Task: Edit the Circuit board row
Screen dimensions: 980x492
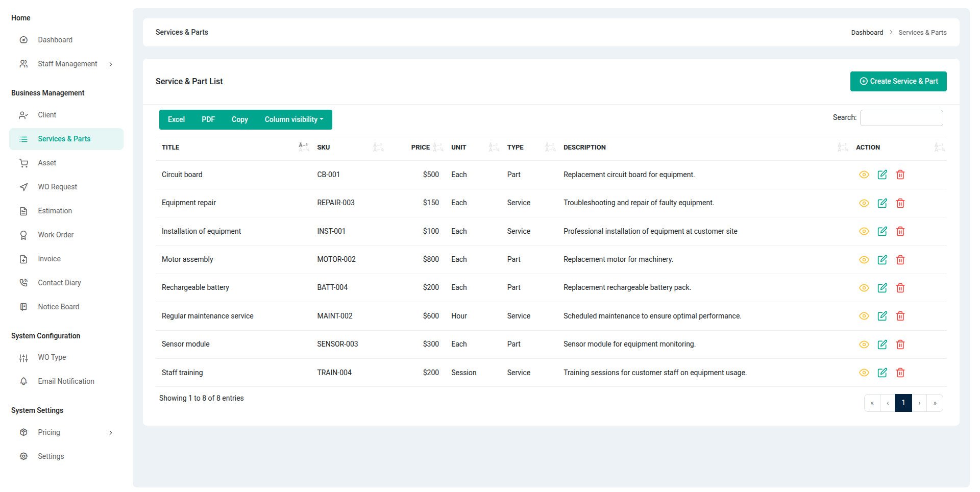Action: [882, 175]
